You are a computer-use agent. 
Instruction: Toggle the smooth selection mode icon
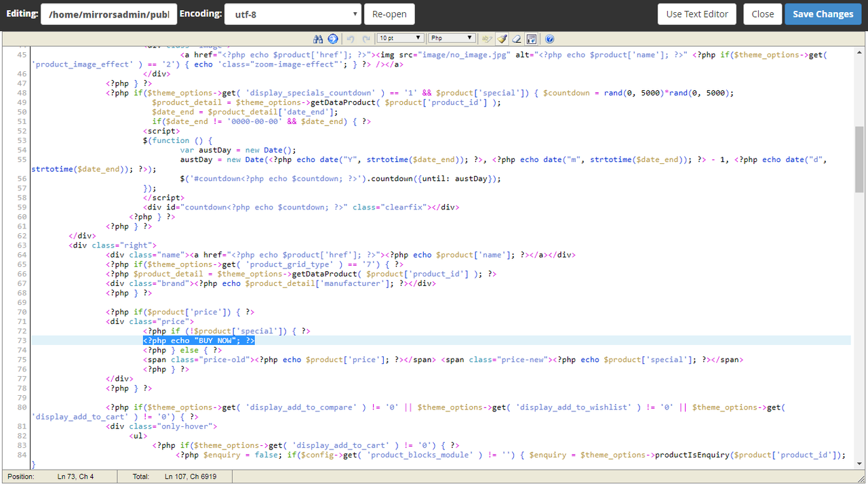(x=486, y=39)
